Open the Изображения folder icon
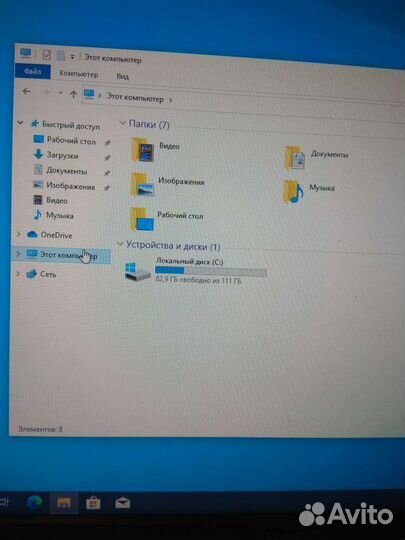 coord(142,185)
